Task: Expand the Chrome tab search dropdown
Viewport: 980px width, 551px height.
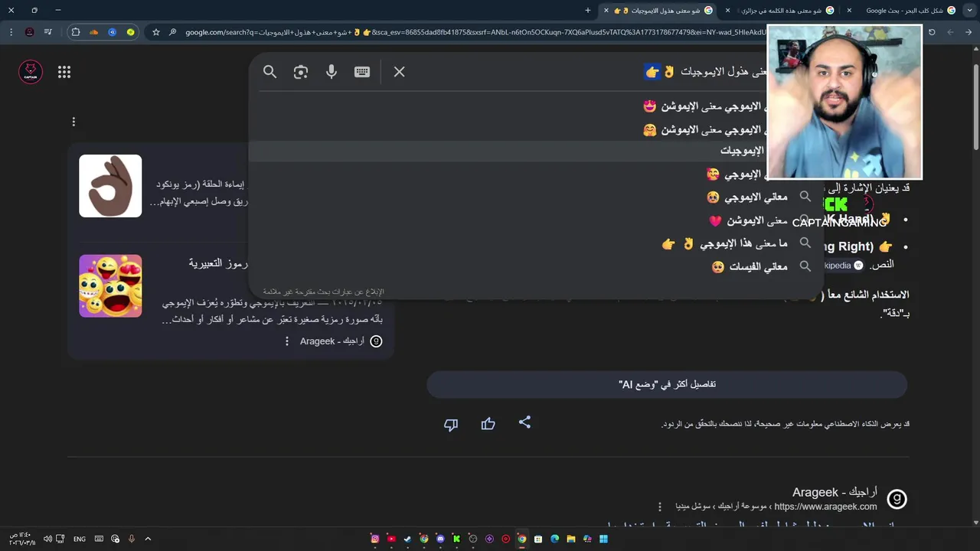Action: [969, 11]
